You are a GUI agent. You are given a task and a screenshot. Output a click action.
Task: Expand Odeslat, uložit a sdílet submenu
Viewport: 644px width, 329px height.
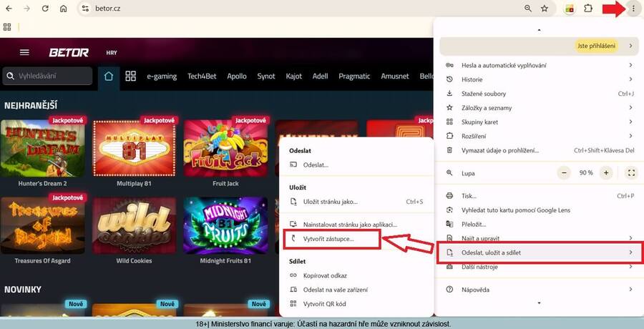[539, 252]
